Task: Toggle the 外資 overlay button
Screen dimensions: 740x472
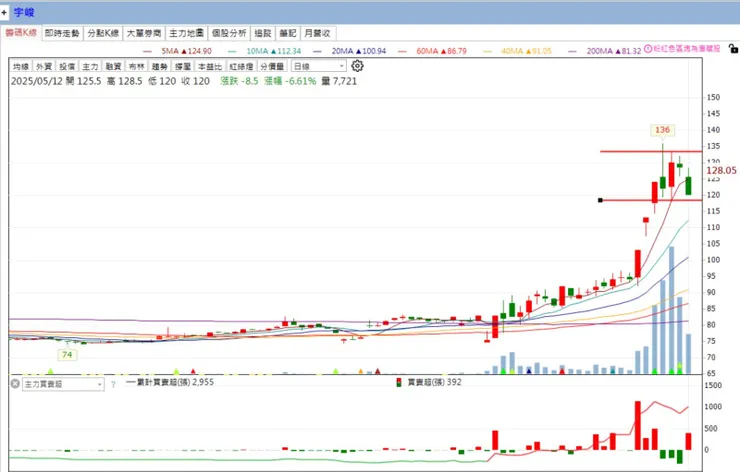Action: pos(44,67)
